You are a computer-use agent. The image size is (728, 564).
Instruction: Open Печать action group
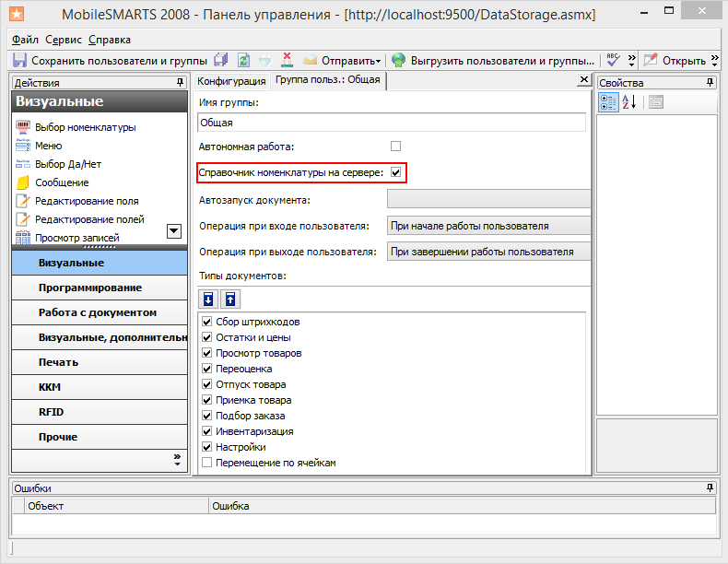click(100, 362)
